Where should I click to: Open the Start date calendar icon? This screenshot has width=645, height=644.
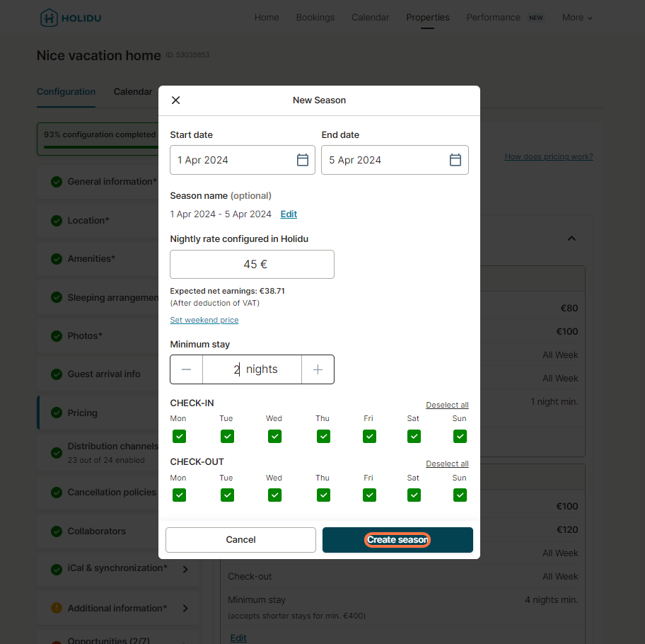pyautogui.click(x=303, y=160)
